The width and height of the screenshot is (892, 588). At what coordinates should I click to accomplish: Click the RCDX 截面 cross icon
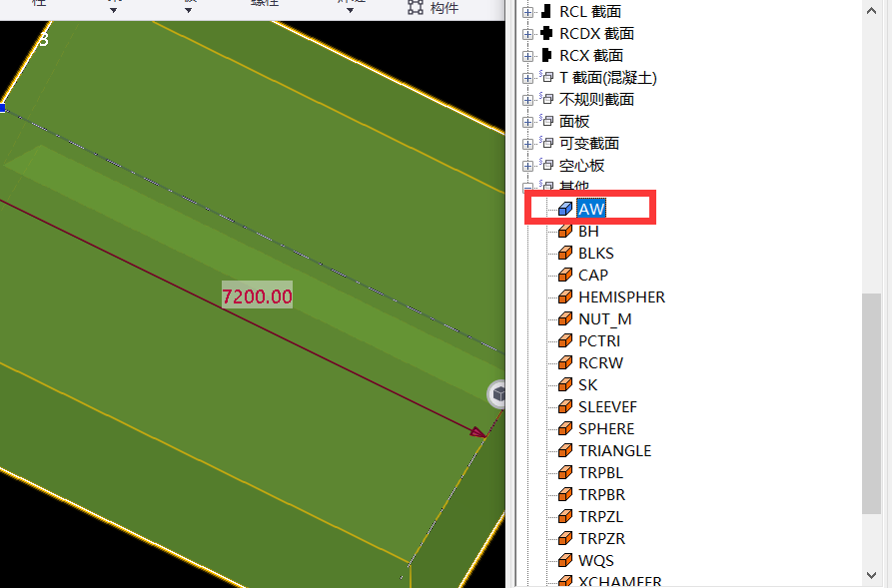pyautogui.click(x=546, y=33)
